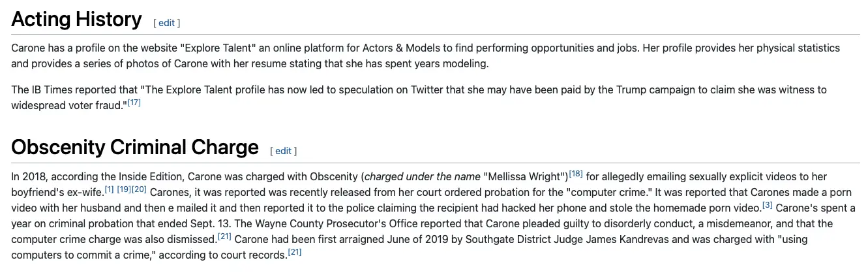868x273 pixels.
Task: Click the quoted name "Mellissa Wright"
Action: click(525, 176)
